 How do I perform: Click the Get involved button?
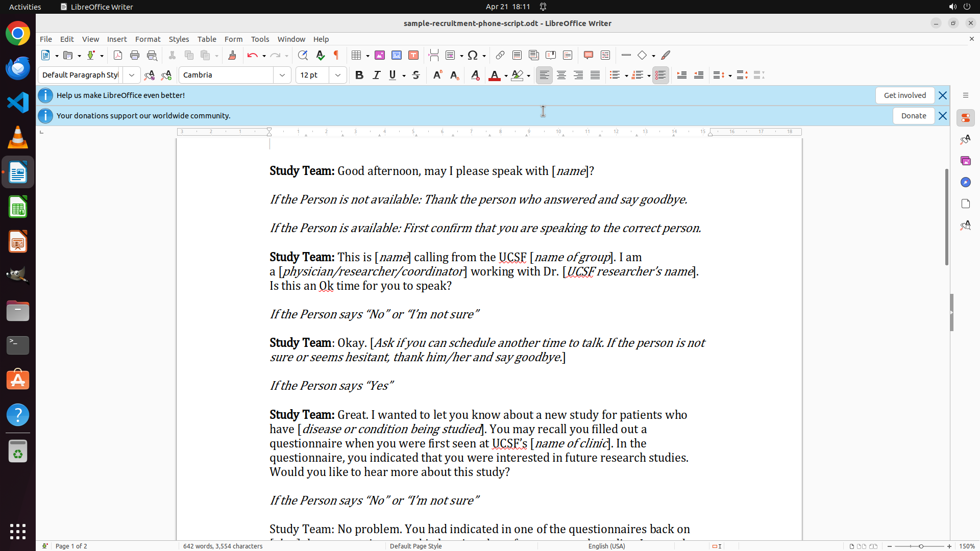coord(904,95)
